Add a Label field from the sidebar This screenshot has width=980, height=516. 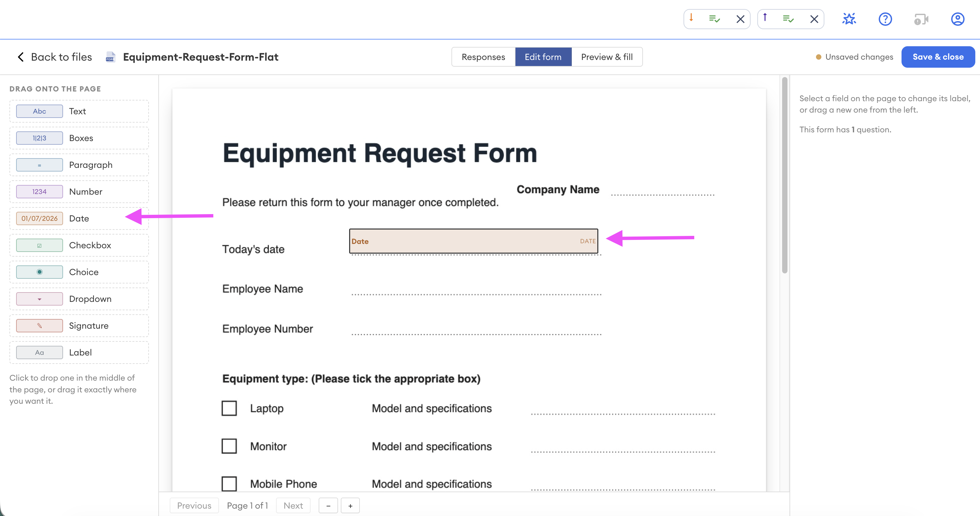point(79,352)
